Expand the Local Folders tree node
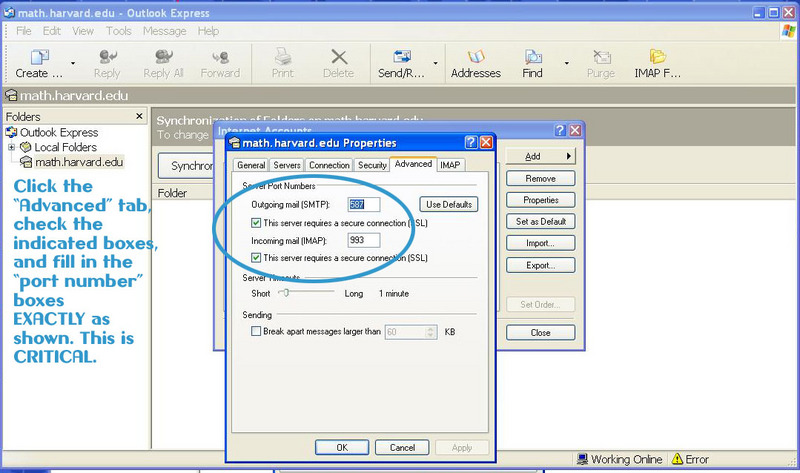 pos(12,147)
